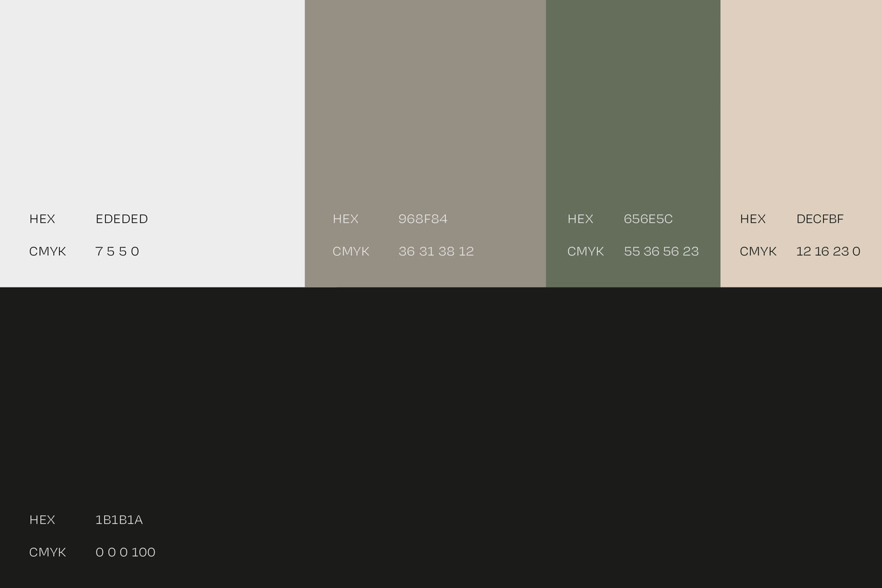Click the CMYK value 7 5 5 0
Screen dimensions: 882x588
[117, 251]
